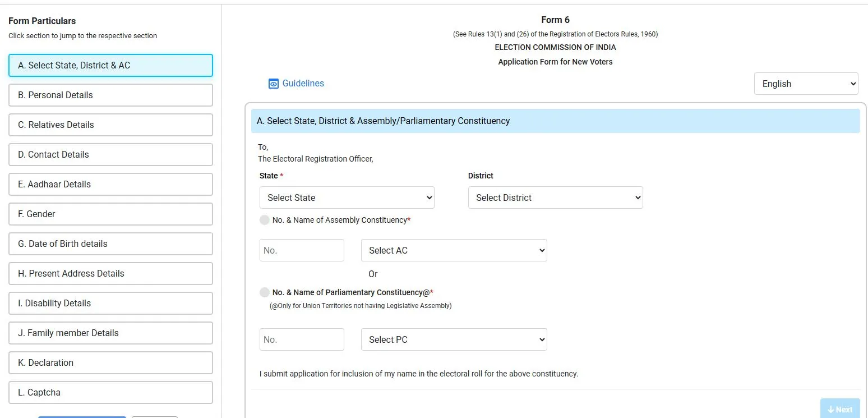Click "Click section to jump" instruction text

83,36
